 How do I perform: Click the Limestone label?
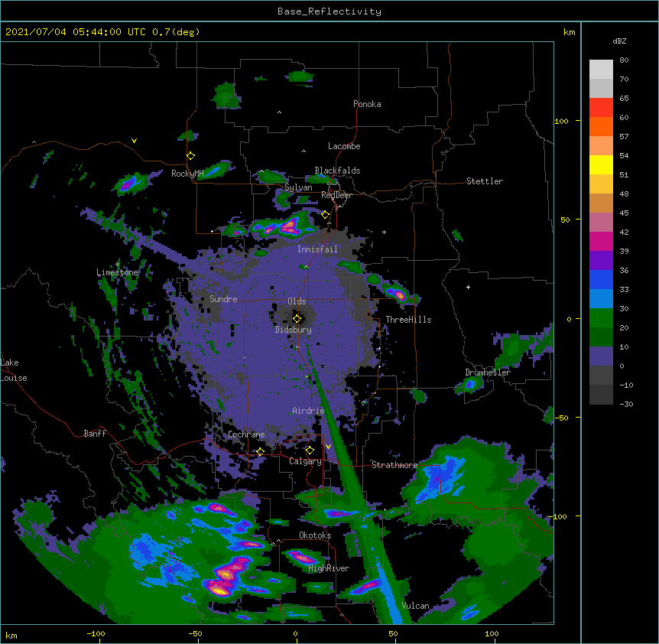point(117,272)
